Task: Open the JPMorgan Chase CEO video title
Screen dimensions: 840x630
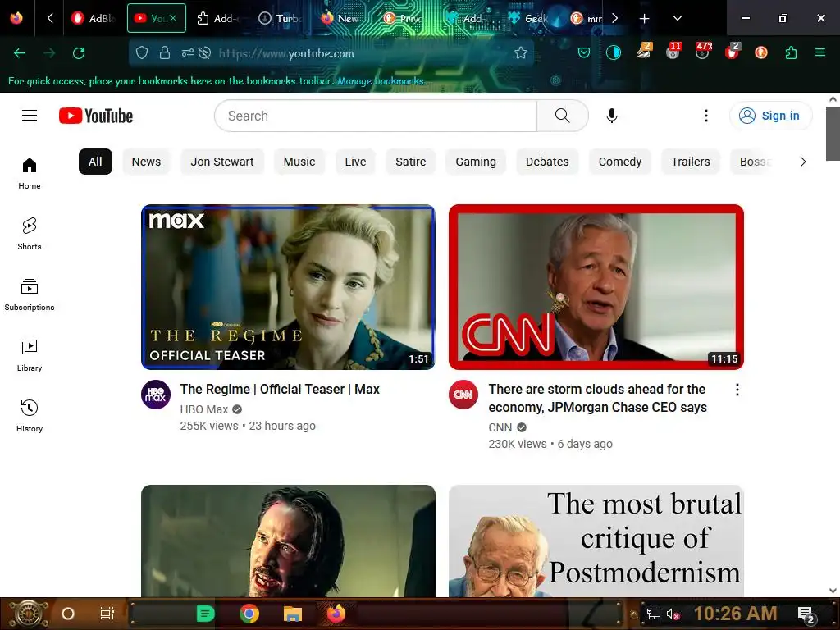Action: pos(597,398)
